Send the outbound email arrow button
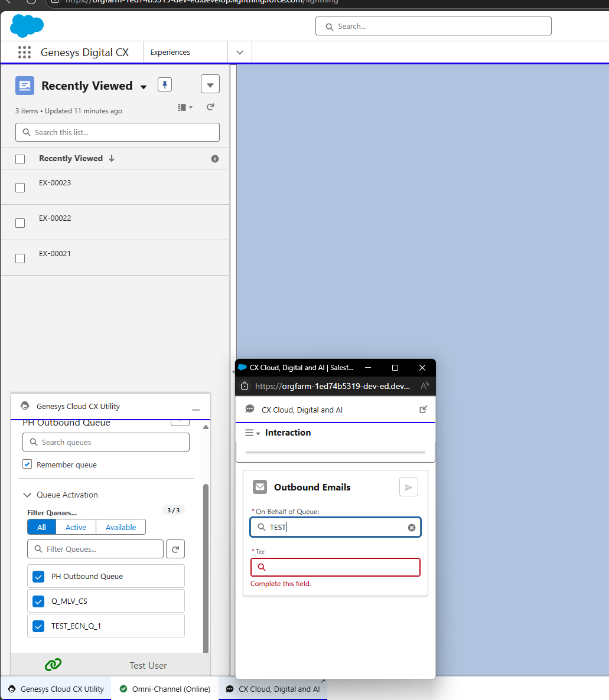 [408, 487]
